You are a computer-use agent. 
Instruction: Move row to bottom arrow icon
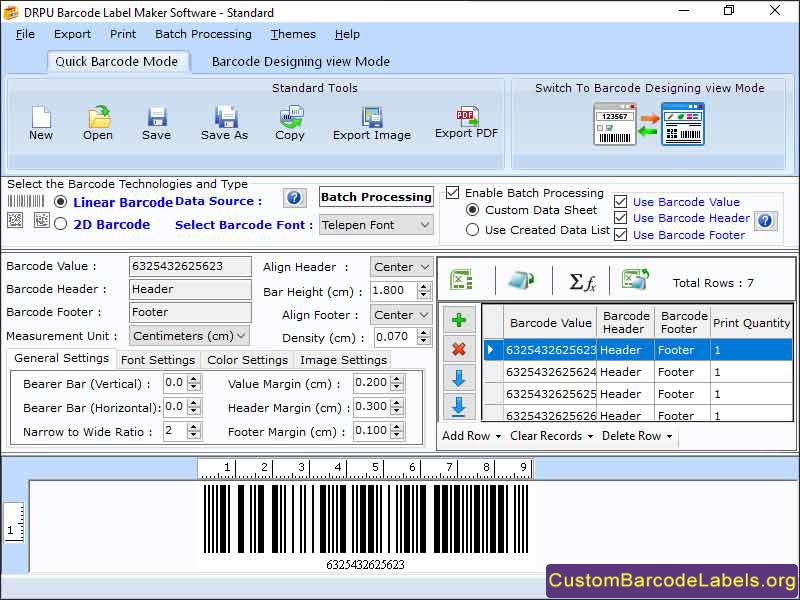click(x=459, y=407)
